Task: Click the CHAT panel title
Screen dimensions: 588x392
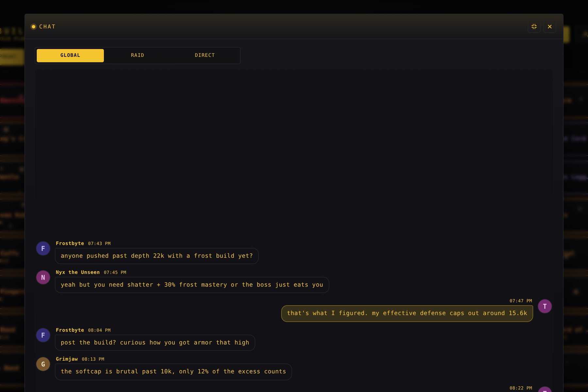Action: pos(47,27)
